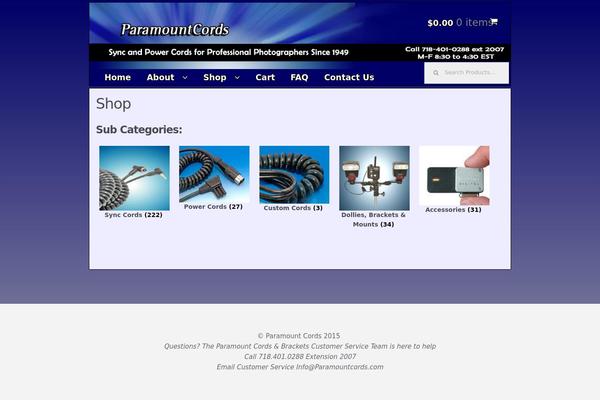Open the Accessories thumbnail image
600x400 pixels.
coord(454,176)
